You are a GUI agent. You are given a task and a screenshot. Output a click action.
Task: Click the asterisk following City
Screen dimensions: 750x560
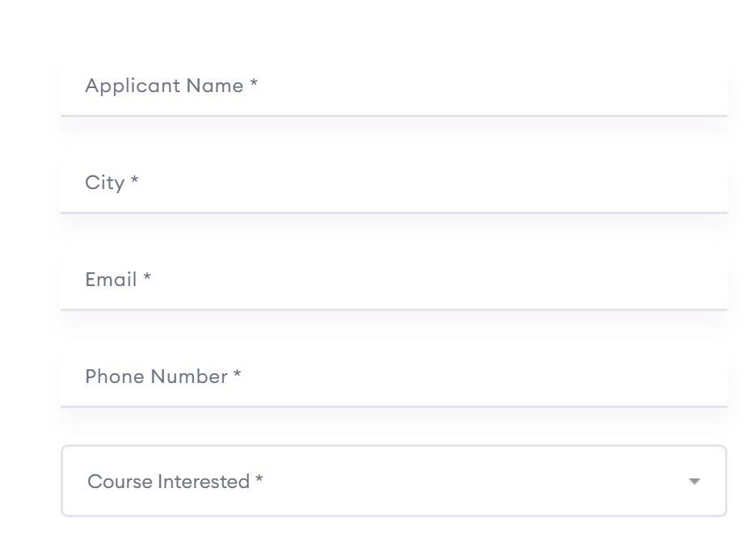[x=135, y=181]
